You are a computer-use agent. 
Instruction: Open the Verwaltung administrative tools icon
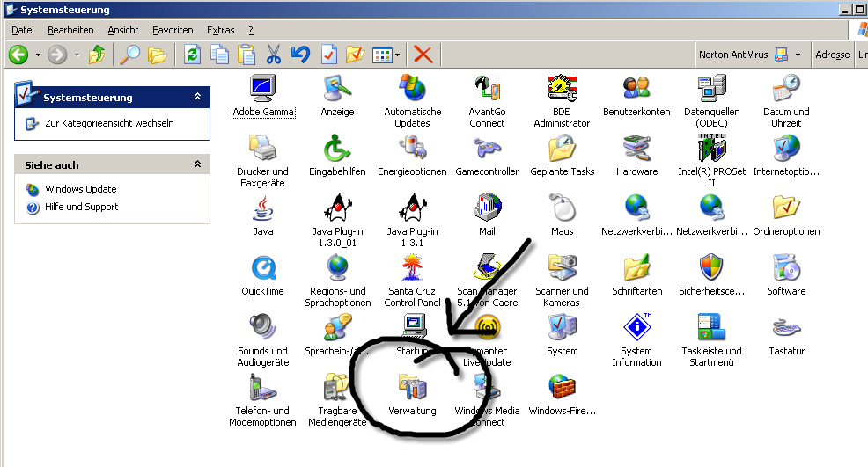click(x=412, y=387)
